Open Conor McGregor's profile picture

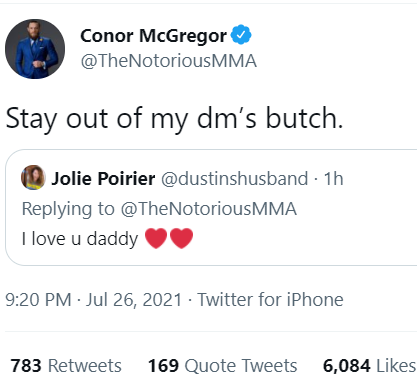(35, 49)
